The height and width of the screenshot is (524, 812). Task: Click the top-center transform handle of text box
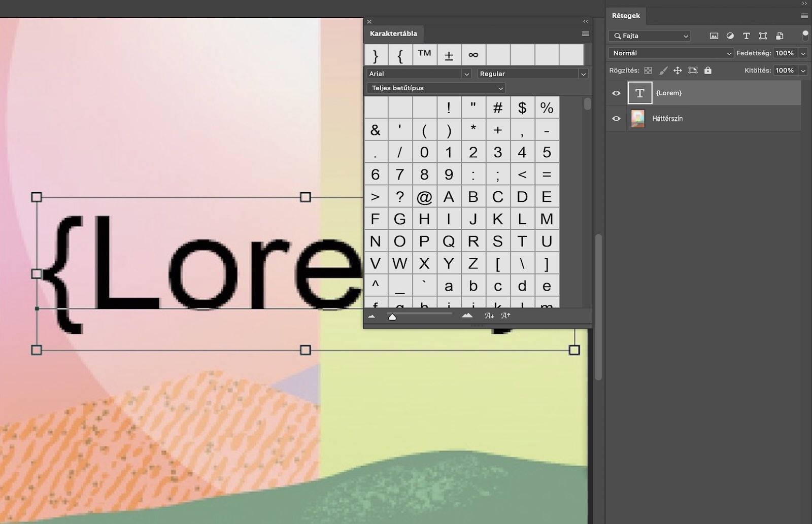click(305, 197)
